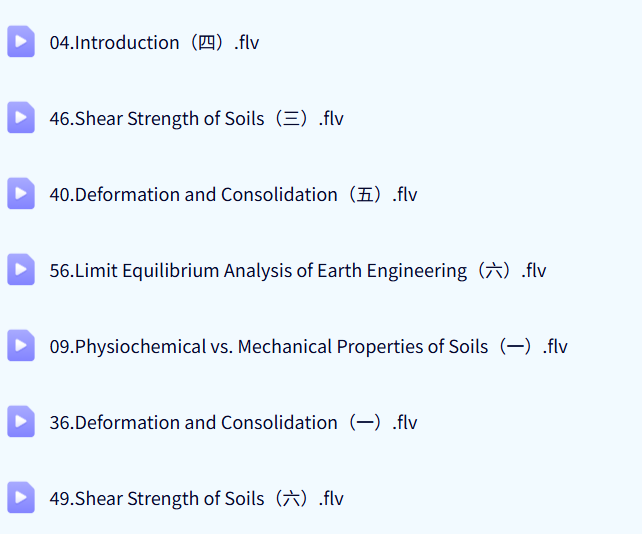Image resolution: width=642 pixels, height=534 pixels.
Task: Play the Introduction lecture video
Action: pos(154,43)
